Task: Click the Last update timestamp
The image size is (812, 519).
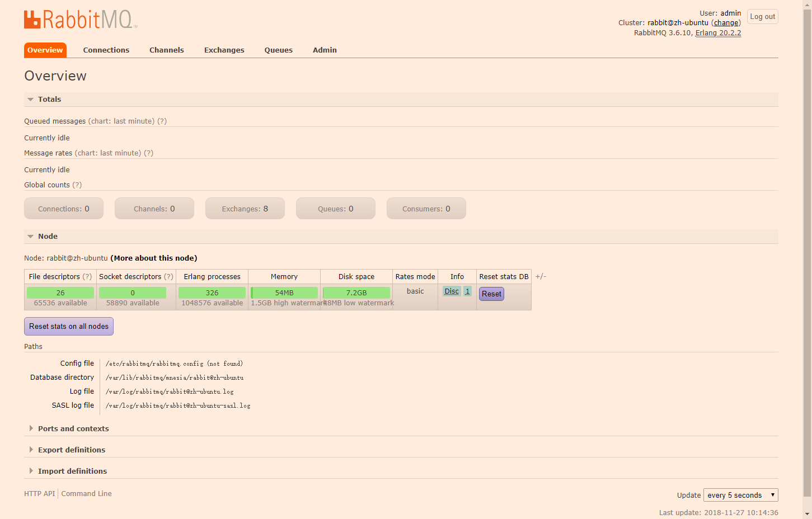Action: coord(719,512)
